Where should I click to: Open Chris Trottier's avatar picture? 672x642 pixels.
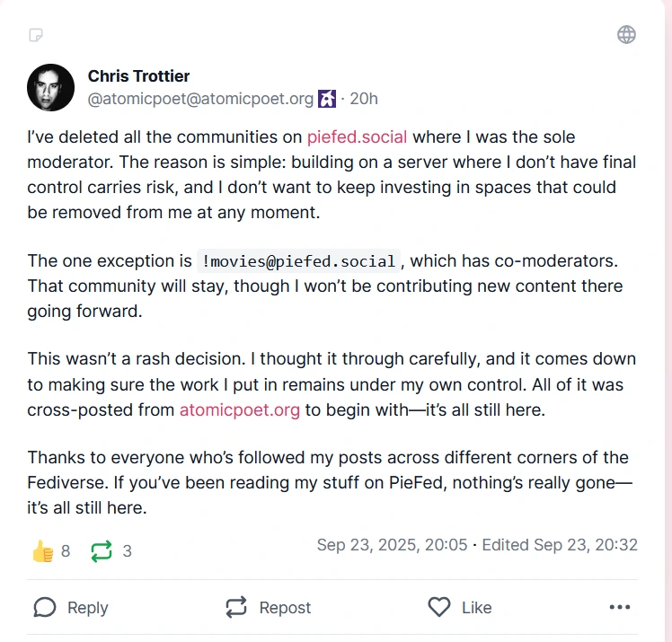pyautogui.click(x=51, y=87)
